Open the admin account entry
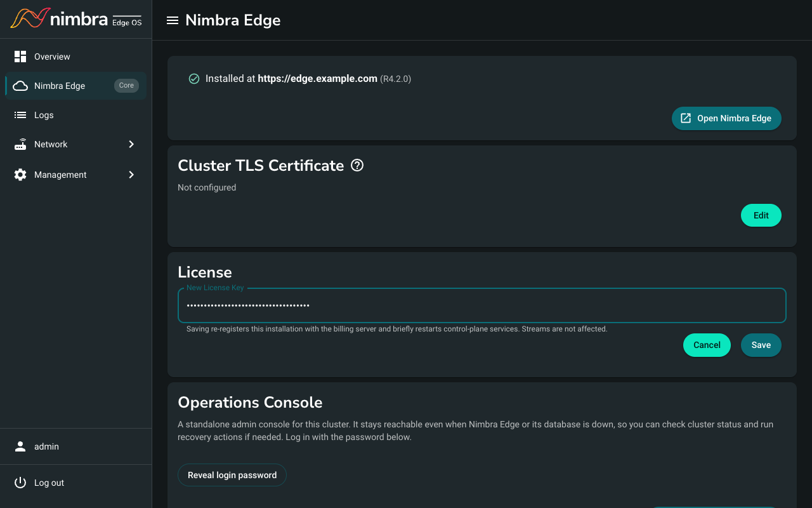 pyautogui.click(x=75, y=446)
